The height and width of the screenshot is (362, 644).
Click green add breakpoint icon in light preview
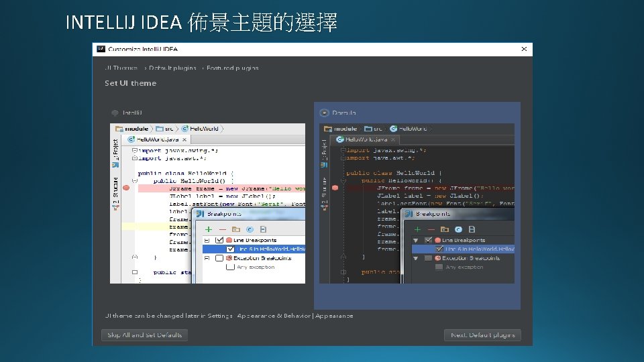209,229
